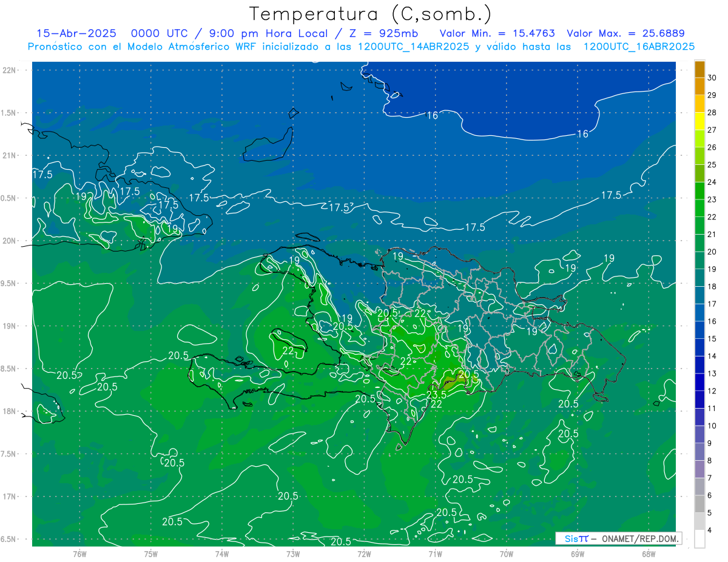Click the "0000 UTC" time text
Screen dimensions: 728x562
(160, 33)
